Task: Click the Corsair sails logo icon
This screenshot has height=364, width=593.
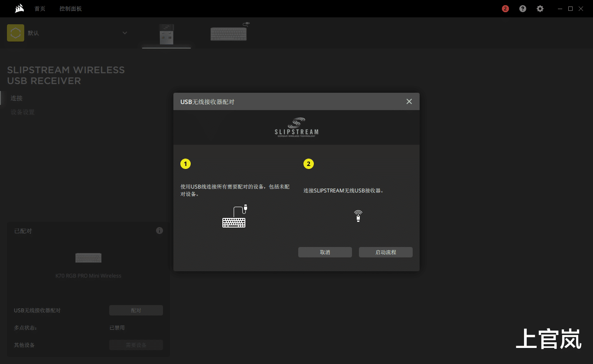Action: [19, 9]
